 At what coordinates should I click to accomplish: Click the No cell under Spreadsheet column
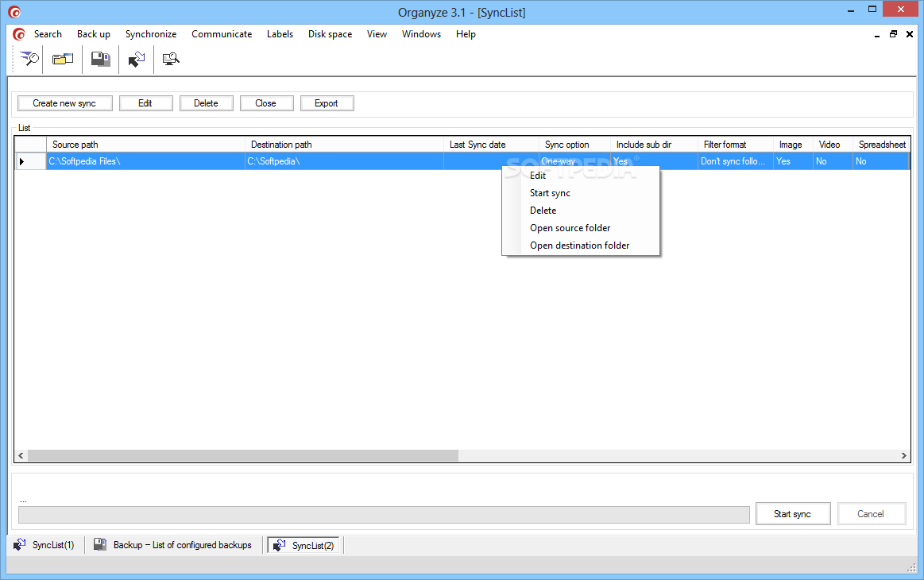(x=882, y=161)
